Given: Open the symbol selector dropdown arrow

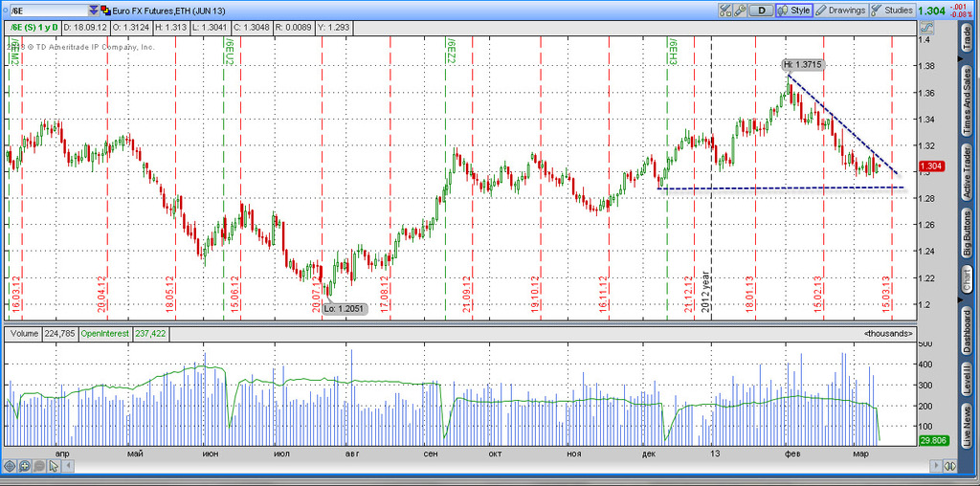Looking at the screenshot, I should click(93, 11).
